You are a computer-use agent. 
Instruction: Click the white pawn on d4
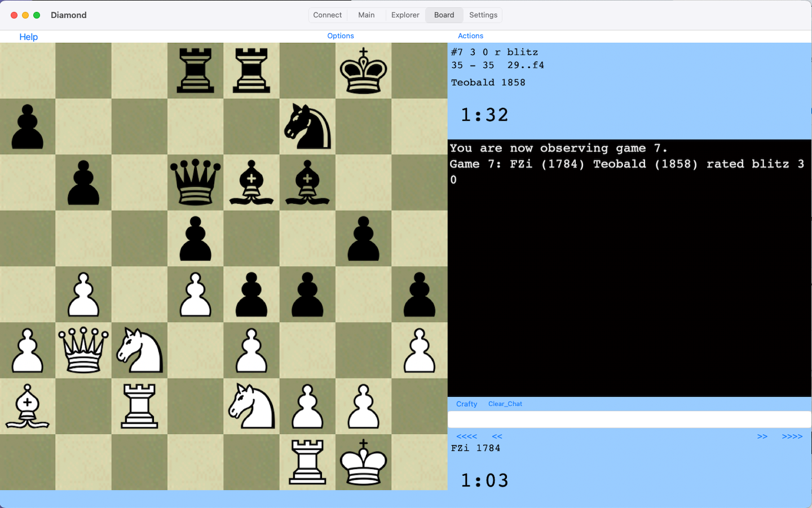click(x=196, y=294)
